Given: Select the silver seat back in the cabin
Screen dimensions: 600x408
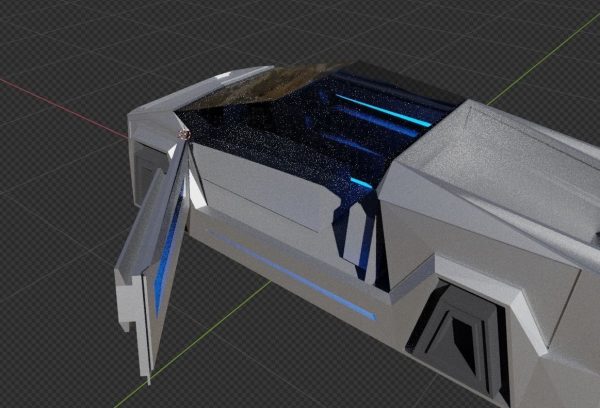Looking at the screenshot, I should (x=357, y=235).
